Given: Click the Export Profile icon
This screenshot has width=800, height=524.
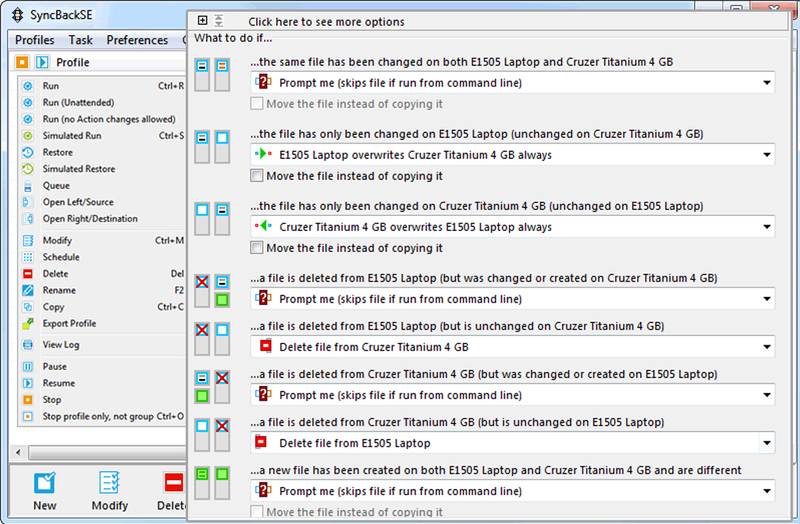Looking at the screenshot, I should pos(28,323).
